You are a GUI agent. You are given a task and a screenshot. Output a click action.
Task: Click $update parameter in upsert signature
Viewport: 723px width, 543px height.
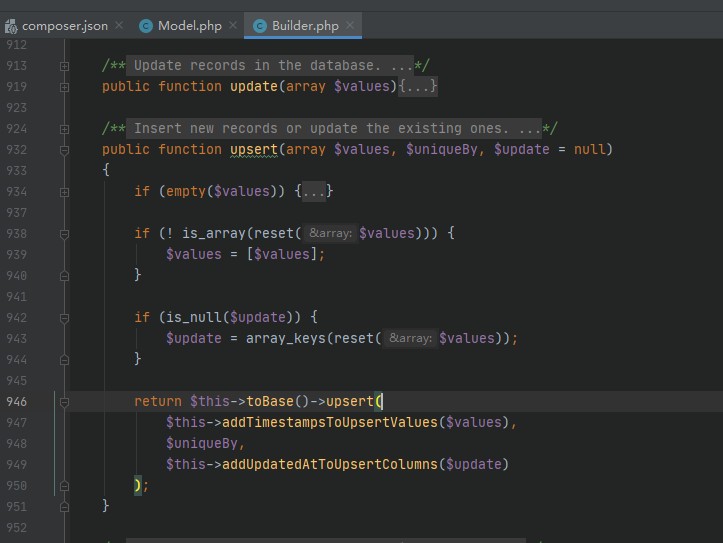(x=522, y=149)
